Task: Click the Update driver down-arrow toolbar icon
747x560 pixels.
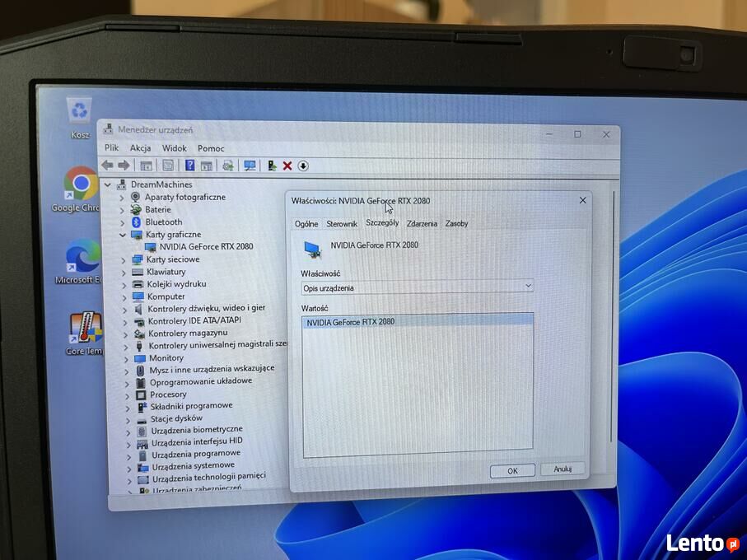Action: pyautogui.click(x=303, y=166)
